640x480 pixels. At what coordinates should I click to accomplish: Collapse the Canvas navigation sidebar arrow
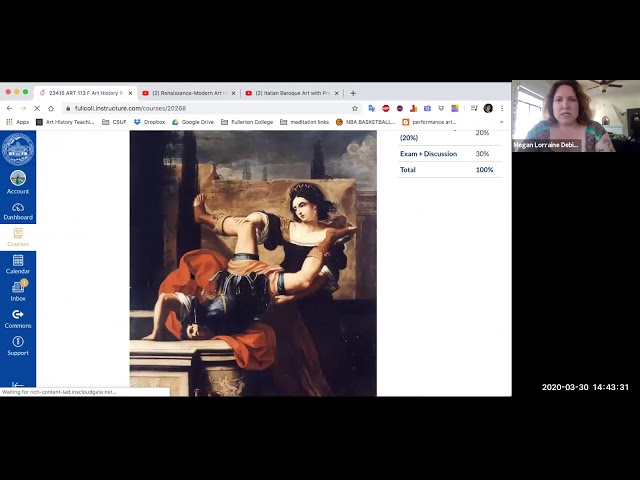coord(18,384)
